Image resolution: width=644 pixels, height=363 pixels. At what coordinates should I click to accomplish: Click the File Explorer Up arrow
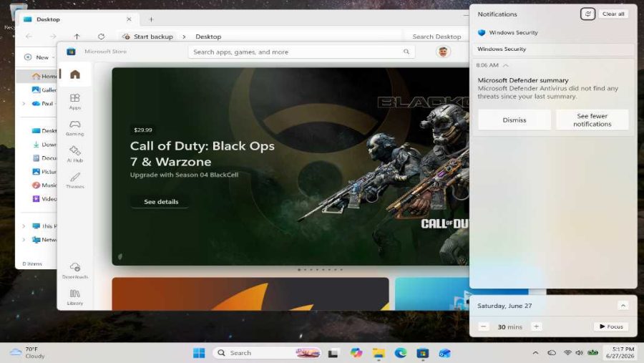click(x=77, y=37)
